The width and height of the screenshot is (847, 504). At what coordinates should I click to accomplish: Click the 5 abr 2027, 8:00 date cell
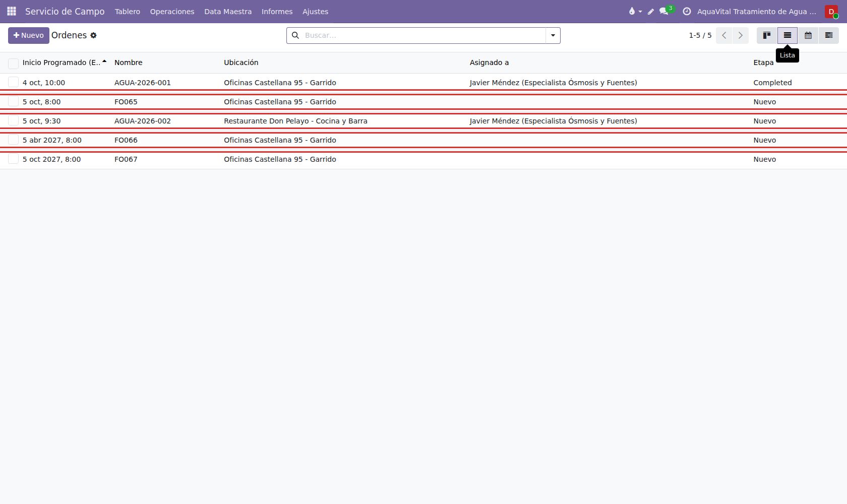coord(52,140)
